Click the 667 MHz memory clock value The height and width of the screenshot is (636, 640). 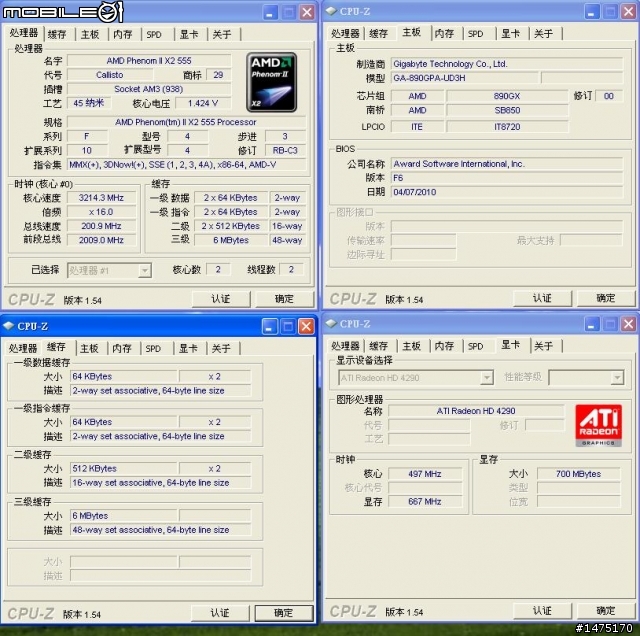425,502
